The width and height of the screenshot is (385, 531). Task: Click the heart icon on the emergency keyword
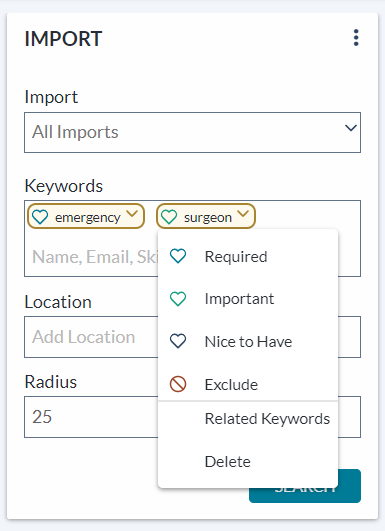click(x=40, y=217)
